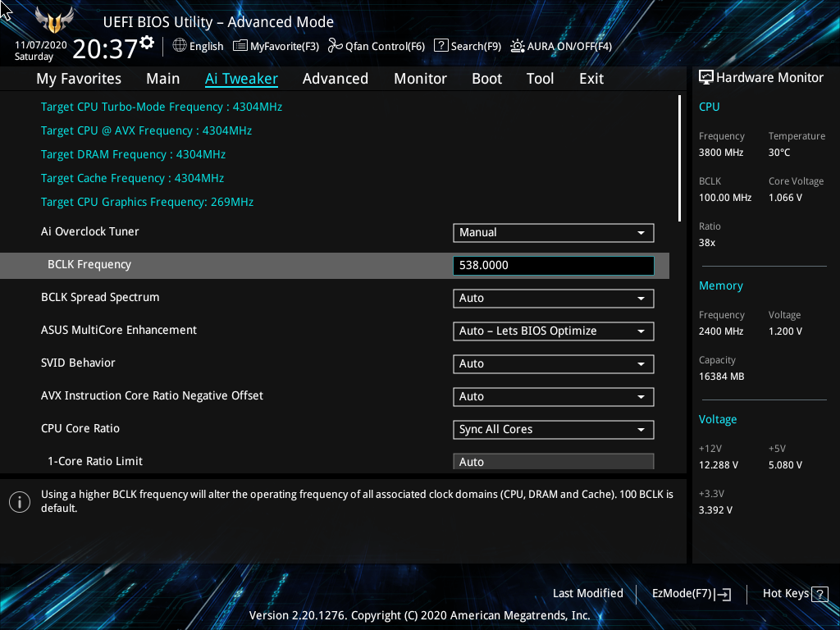Open the My Favorites tab

[x=79, y=79]
